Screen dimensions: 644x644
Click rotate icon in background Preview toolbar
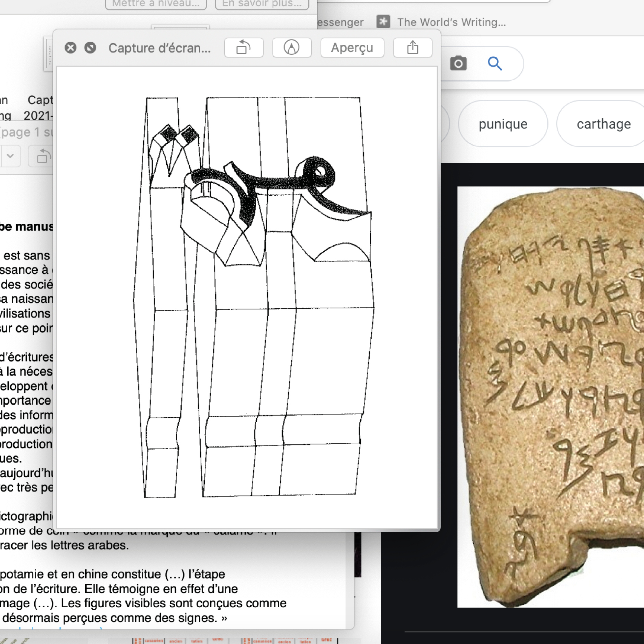point(43,156)
